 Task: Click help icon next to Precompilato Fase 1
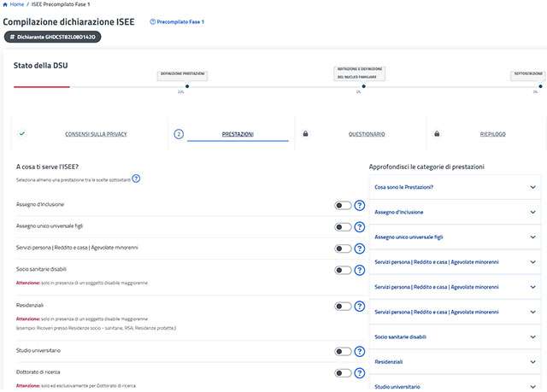pyautogui.click(x=153, y=21)
